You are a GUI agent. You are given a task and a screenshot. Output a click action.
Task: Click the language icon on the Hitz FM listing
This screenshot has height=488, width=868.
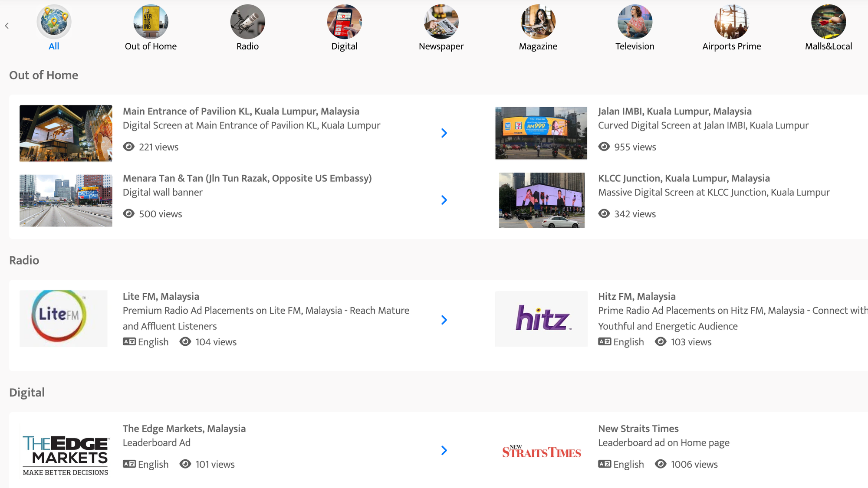pyautogui.click(x=605, y=341)
